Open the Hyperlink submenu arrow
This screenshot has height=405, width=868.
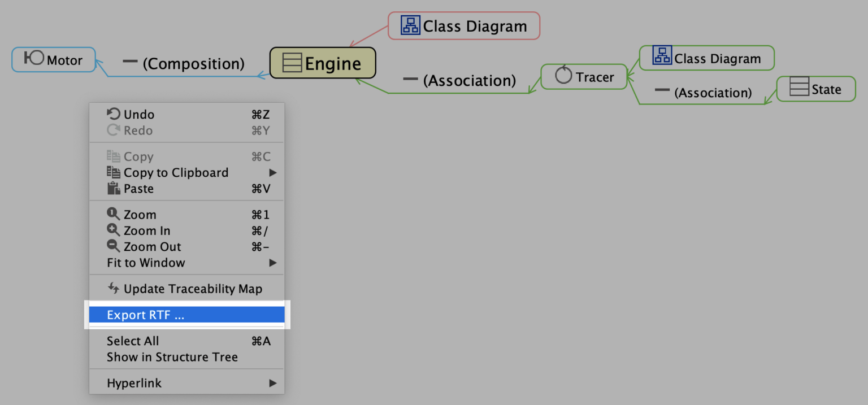click(x=273, y=384)
